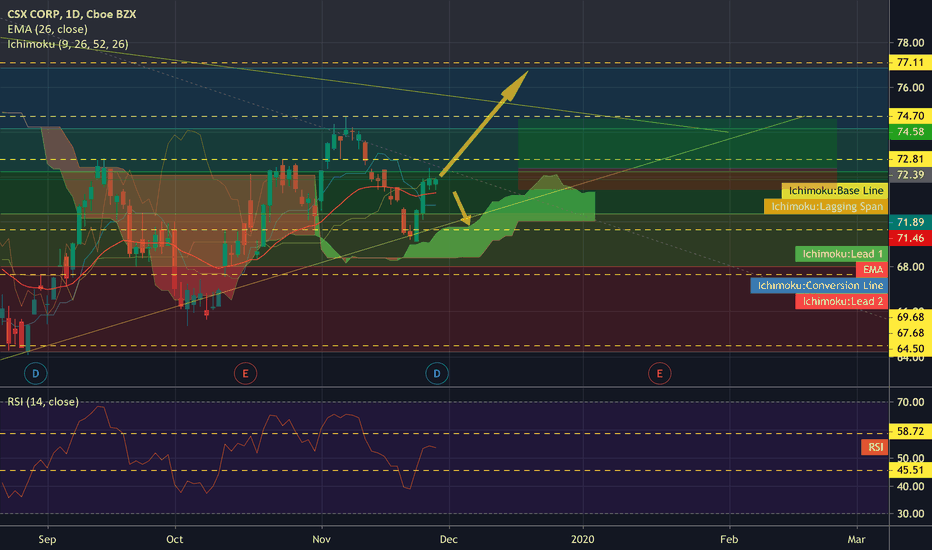Click the Sep label on time axis
This screenshot has height=550, width=932.
(x=47, y=539)
